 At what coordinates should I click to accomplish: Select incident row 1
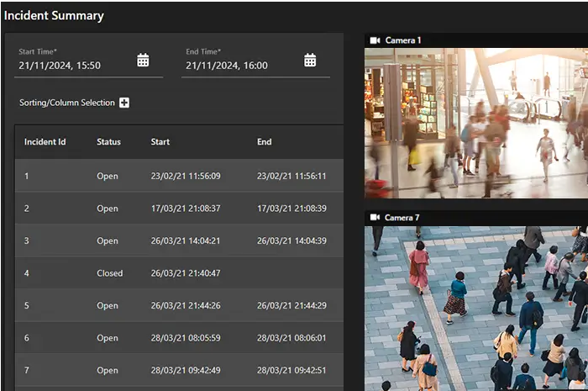coord(178,177)
